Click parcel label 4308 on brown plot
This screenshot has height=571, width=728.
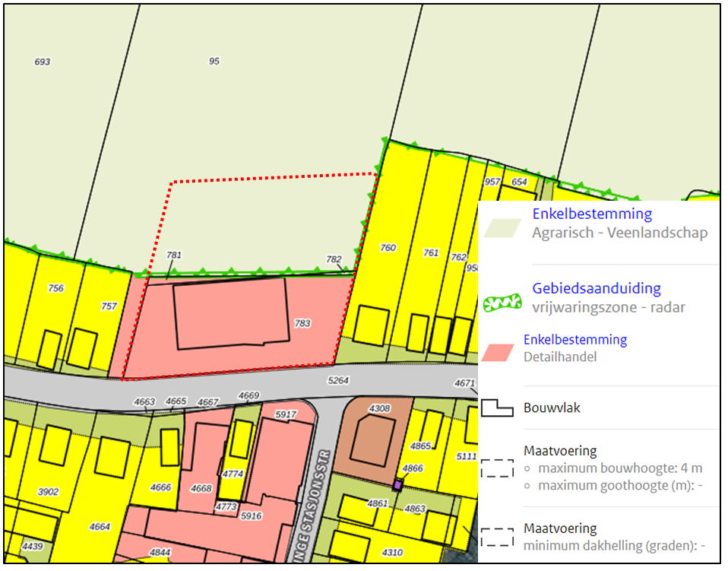point(379,408)
